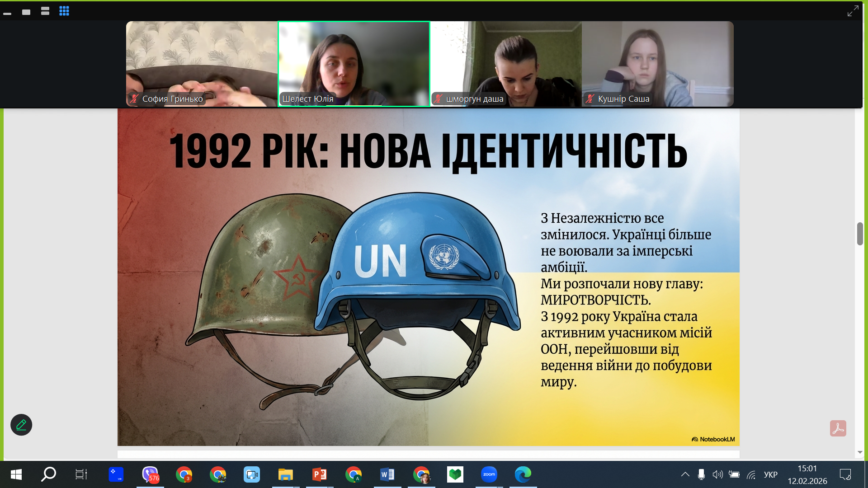Click muted mic icon on Кушнір Саша
Screen dimensions: 868x488
[590, 99]
